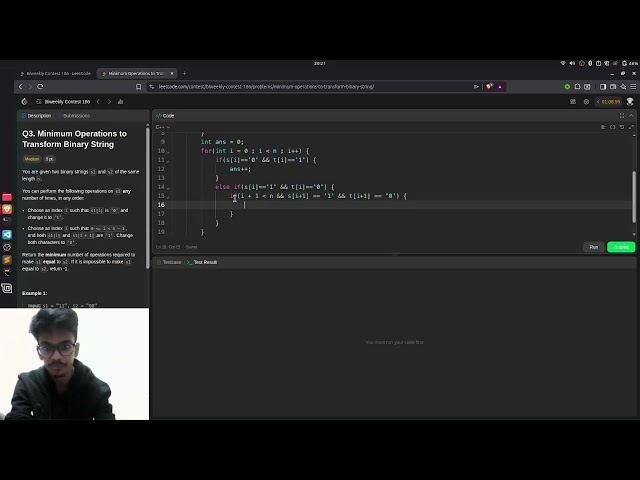Viewport: 640px width, 480px height.
Task: Open Linux Mint menu icon in dock
Action: (x=7, y=288)
